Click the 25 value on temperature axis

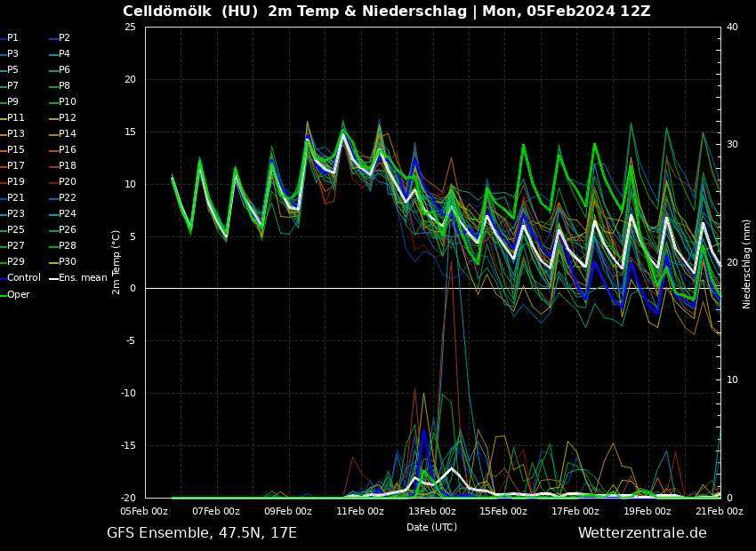[130, 27]
